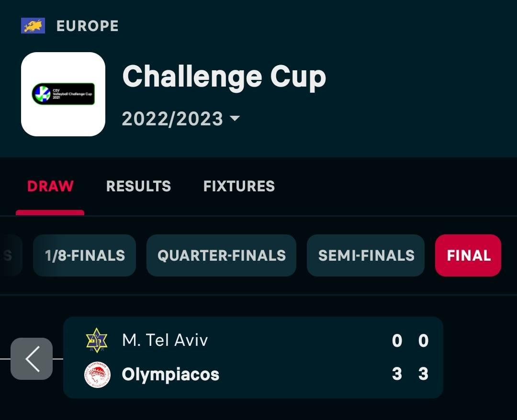The height and width of the screenshot is (420, 517).
Task: Click the CEV Challenge Cup logo
Action: coord(63,94)
